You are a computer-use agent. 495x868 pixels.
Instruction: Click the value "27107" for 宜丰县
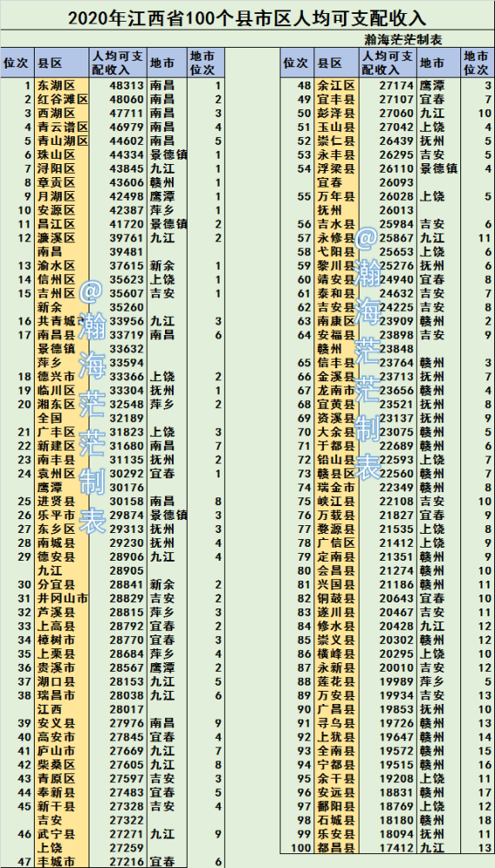point(396,100)
